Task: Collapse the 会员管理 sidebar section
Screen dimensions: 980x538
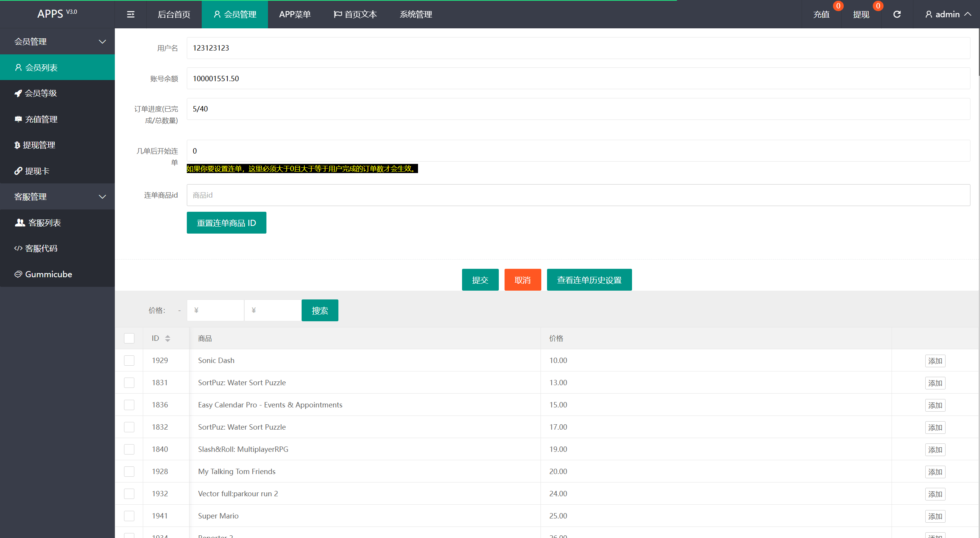Action: [102, 41]
